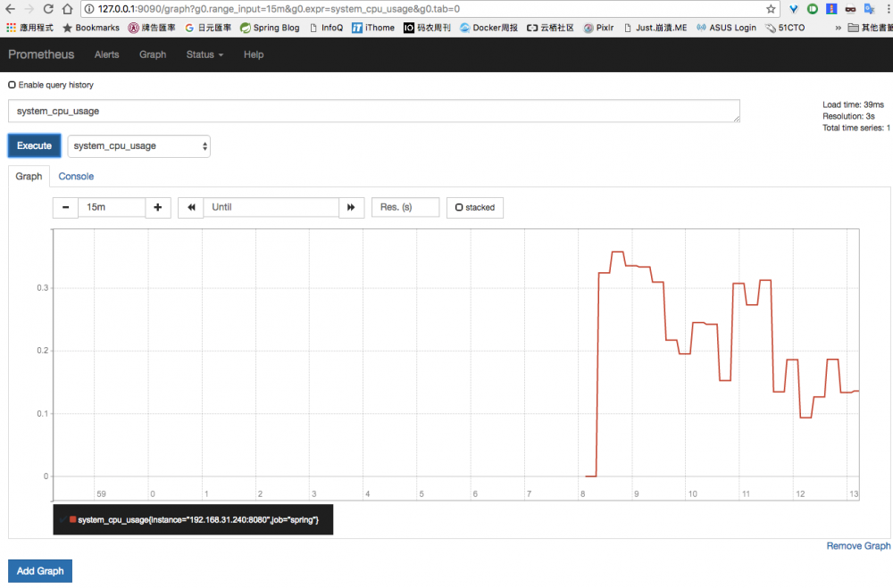Open the Help page

point(254,54)
